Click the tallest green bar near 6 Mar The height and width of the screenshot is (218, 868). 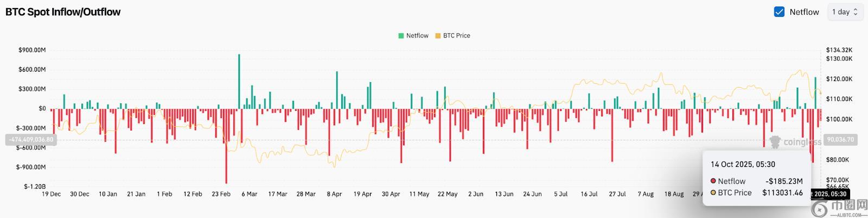click(x=239, y=82)
